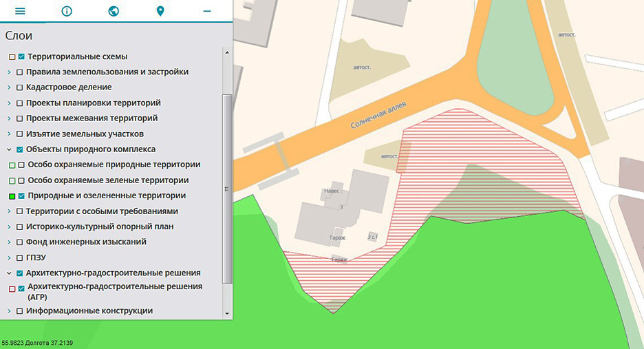Open the location pin marker tab
The width and height of the screenshot is (644, 349).
point(160,11)
